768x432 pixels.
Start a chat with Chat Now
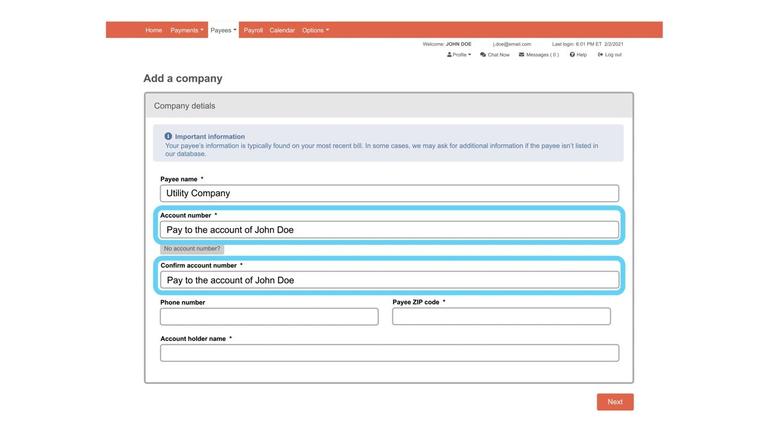495,54
